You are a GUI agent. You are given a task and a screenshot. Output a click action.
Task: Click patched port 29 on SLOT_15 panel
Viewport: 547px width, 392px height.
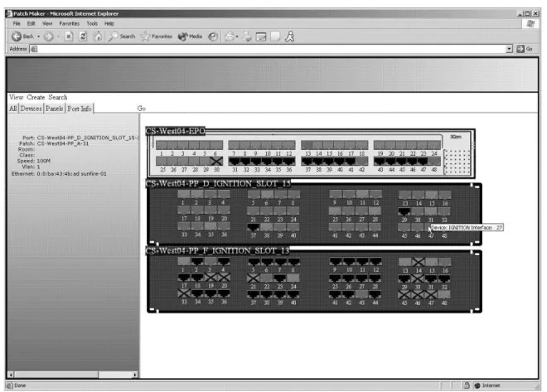click(x=404, y=211)
